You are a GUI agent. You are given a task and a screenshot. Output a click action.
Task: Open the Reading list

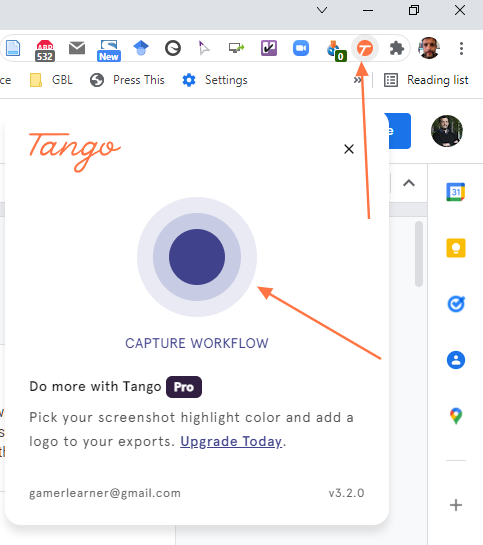[x=426, y=80]
